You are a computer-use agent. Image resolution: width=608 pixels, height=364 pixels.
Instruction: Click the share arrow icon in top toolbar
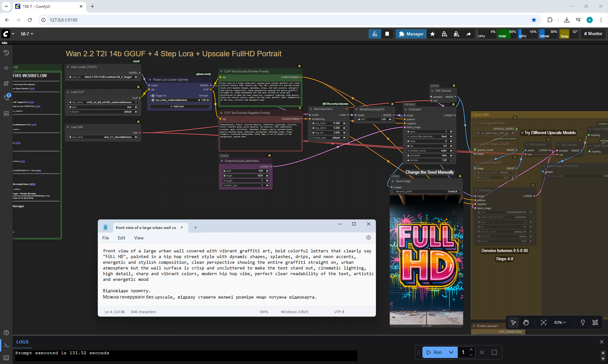pyautogui.click(x=468, y=34)
